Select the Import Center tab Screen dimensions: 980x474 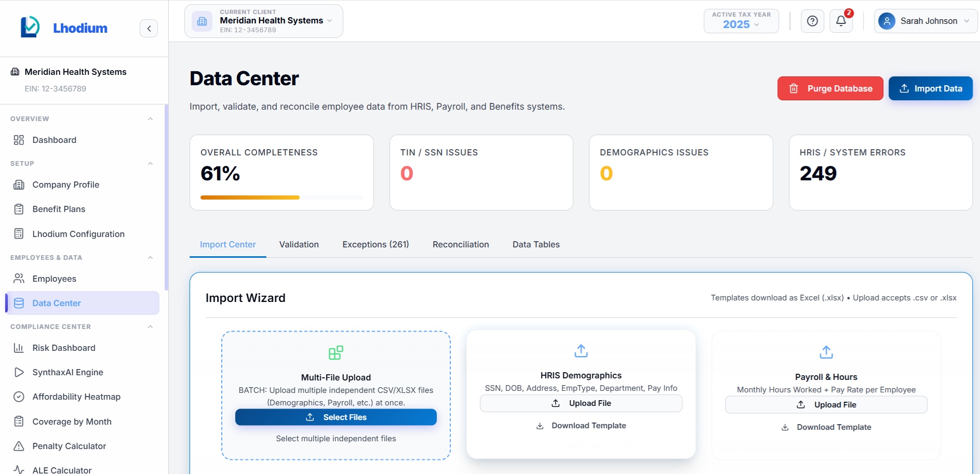click(228, 244)
